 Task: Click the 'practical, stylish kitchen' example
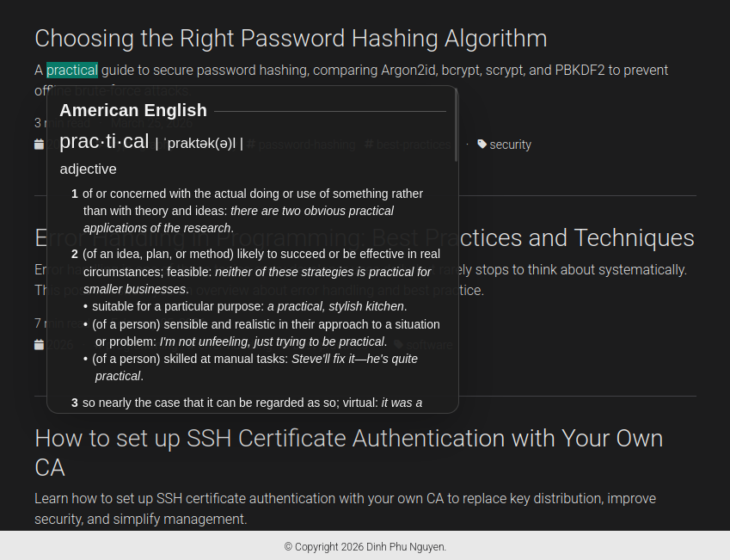tap(335, 306)
